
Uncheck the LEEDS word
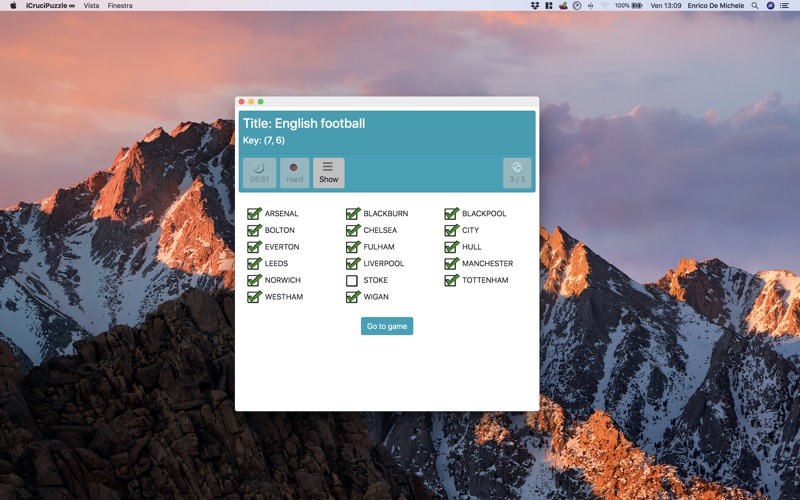pos(254,263)
